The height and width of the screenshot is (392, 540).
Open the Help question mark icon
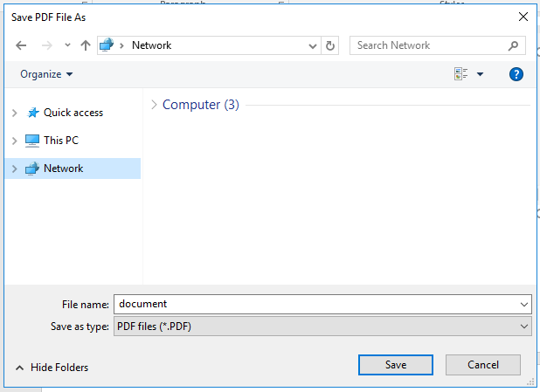pos(516,74)
